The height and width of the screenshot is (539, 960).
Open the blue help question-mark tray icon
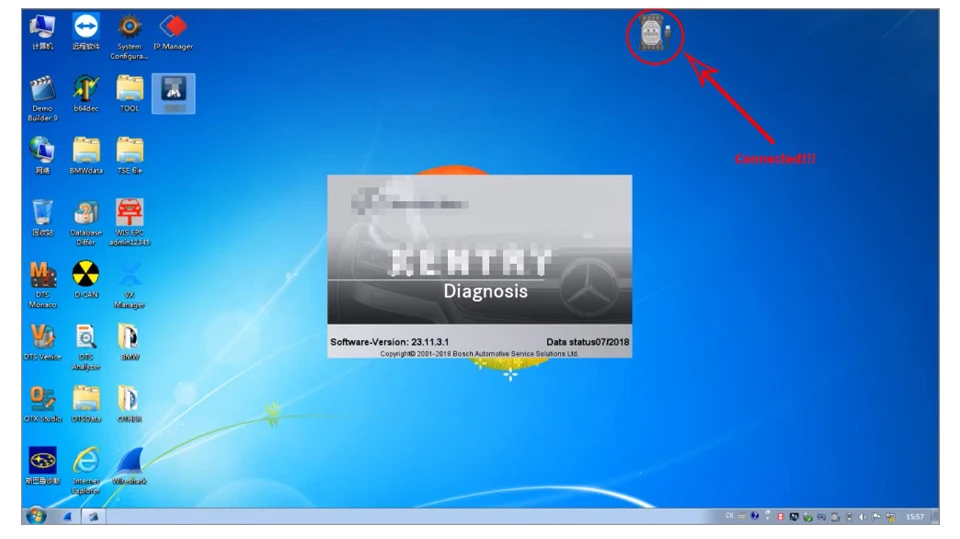[x=755, y=516]
